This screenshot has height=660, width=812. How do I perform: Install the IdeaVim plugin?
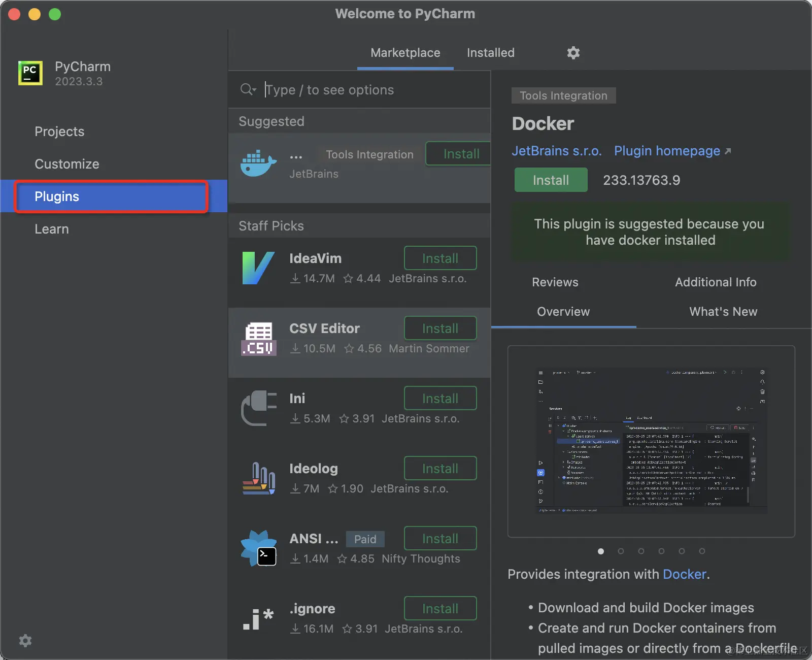click(x=441, y=258)
